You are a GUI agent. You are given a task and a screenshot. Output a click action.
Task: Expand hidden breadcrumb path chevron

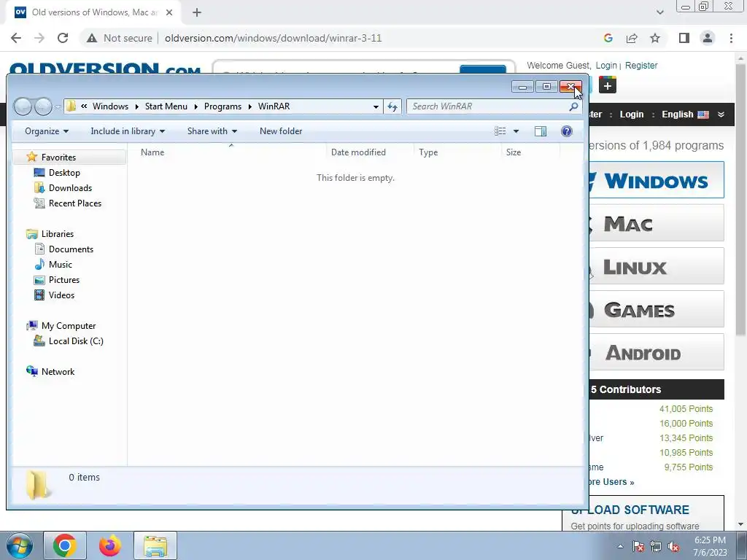(84, 106)
